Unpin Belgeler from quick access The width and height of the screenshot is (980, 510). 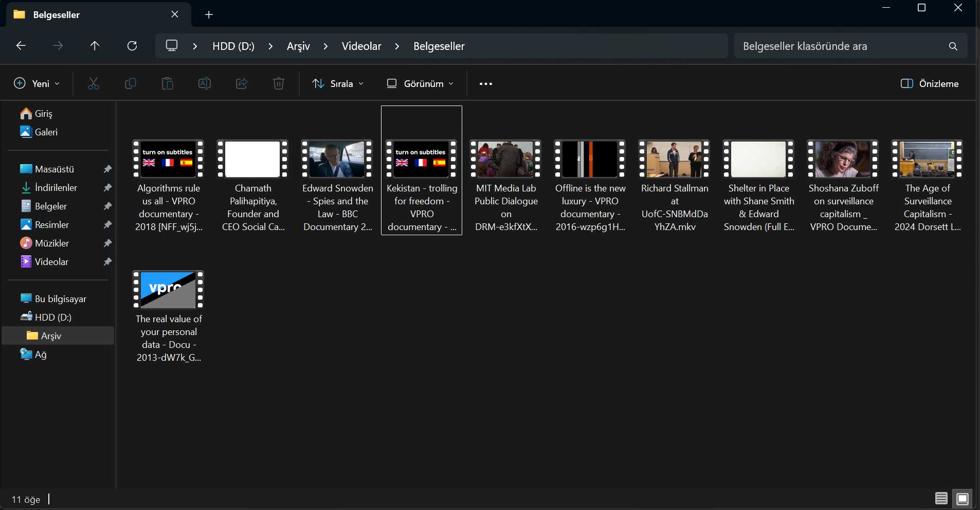[107, 206]
